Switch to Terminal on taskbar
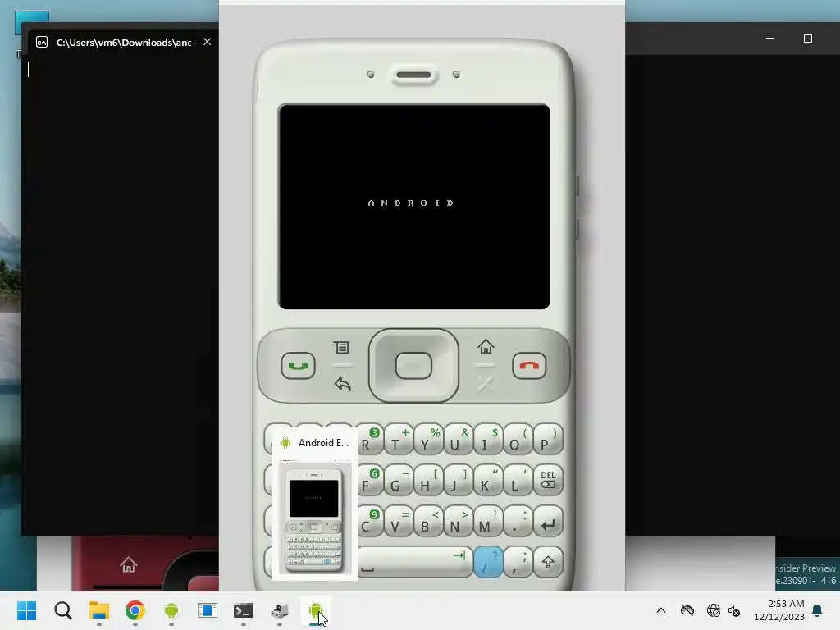Image resolution: width=840 pixels, height=630 pixels. pyautogui.click(x=243, y=610)
